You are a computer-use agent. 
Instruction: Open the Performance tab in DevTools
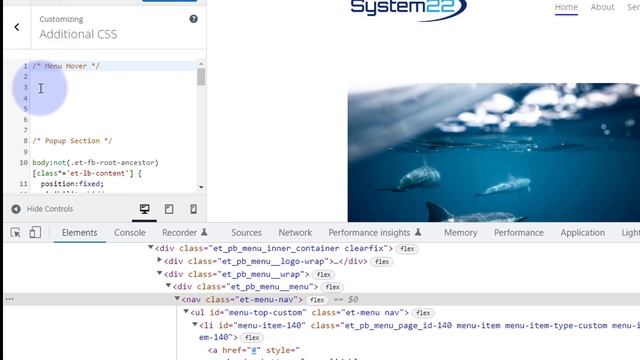[519, 233]
